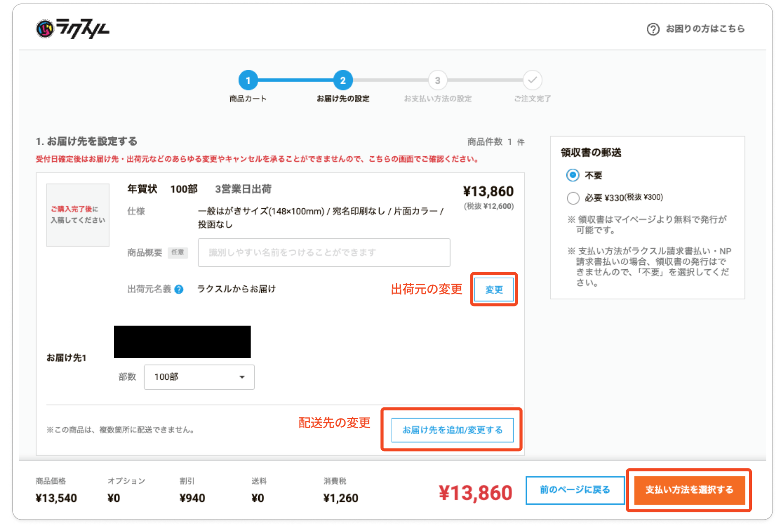Click 支払い方法を選択する orange button
Screen dimensions: 780x532
tap(689, 490)
